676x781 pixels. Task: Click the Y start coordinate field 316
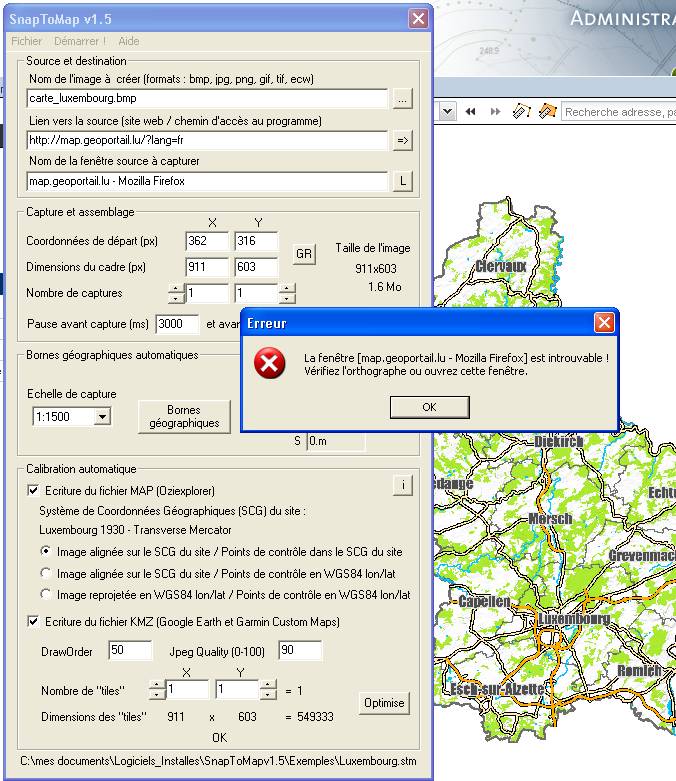click(x=256, y=241)
